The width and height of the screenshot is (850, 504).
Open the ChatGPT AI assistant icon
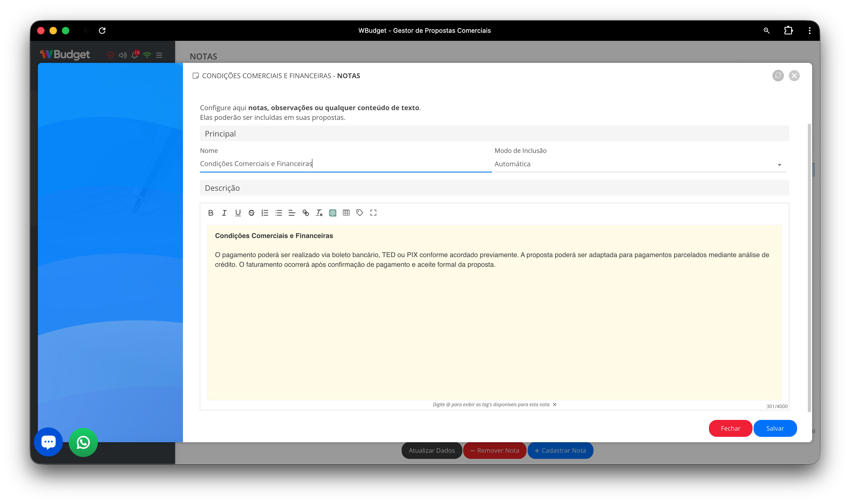click(x=333, y=213)
